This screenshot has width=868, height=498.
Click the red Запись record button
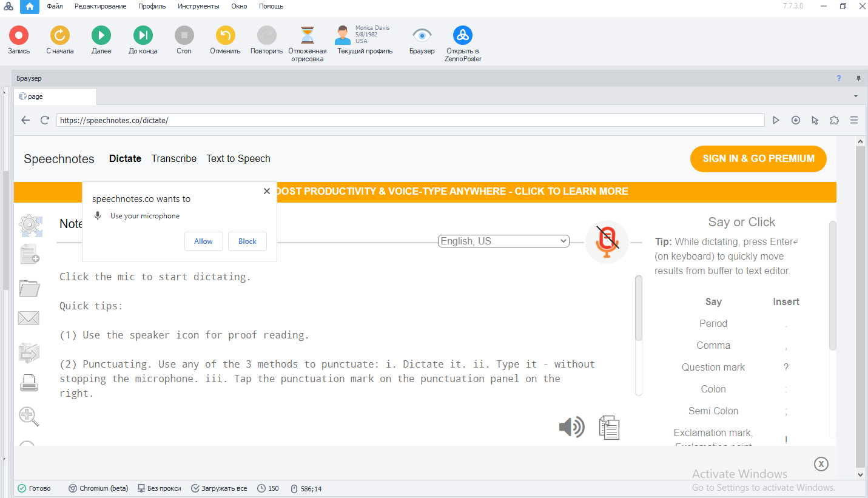click(18, 36)
